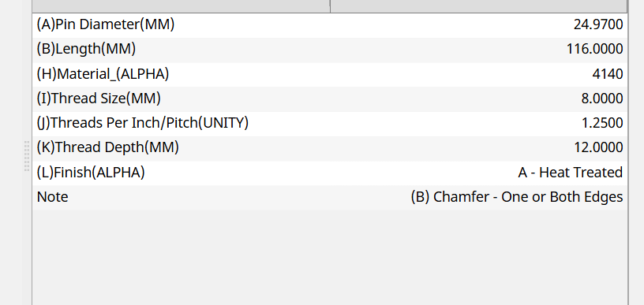Viewport: 644px width, 305px height.
Task: Click the 24.9700 pin diameter value
Action: pyautogui.click(x=598, y=24)
